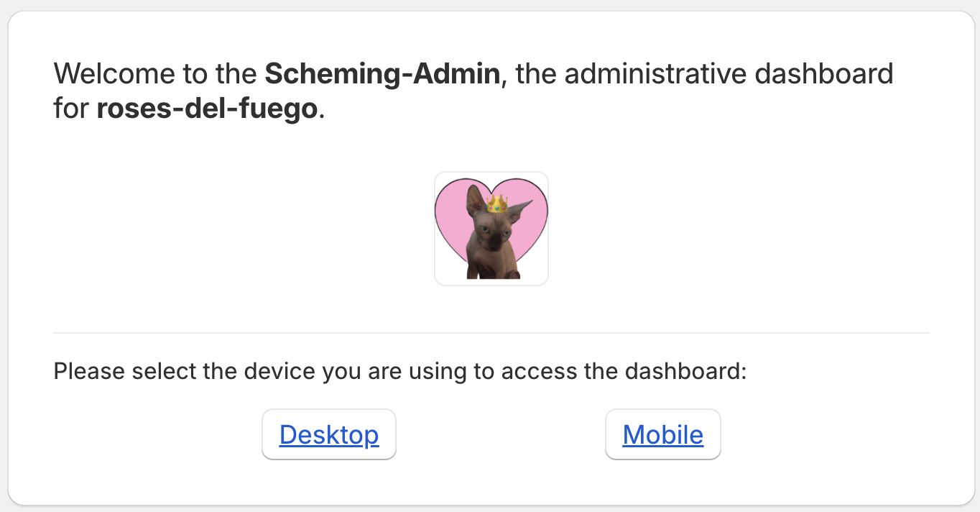Click the cat's right ear in logo
Viewport: 980px width, 512px height.
(x=520, y=209)
